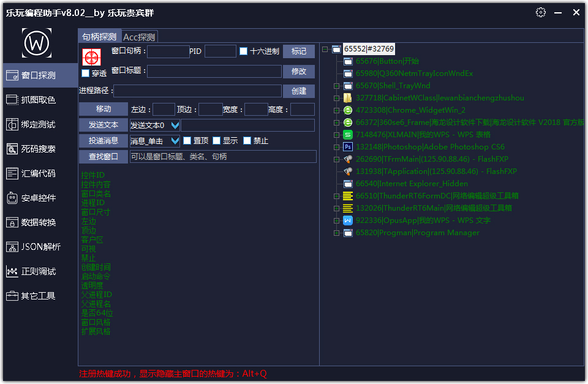Click the red crosshair window-picker icon

[x=91, y=57]
